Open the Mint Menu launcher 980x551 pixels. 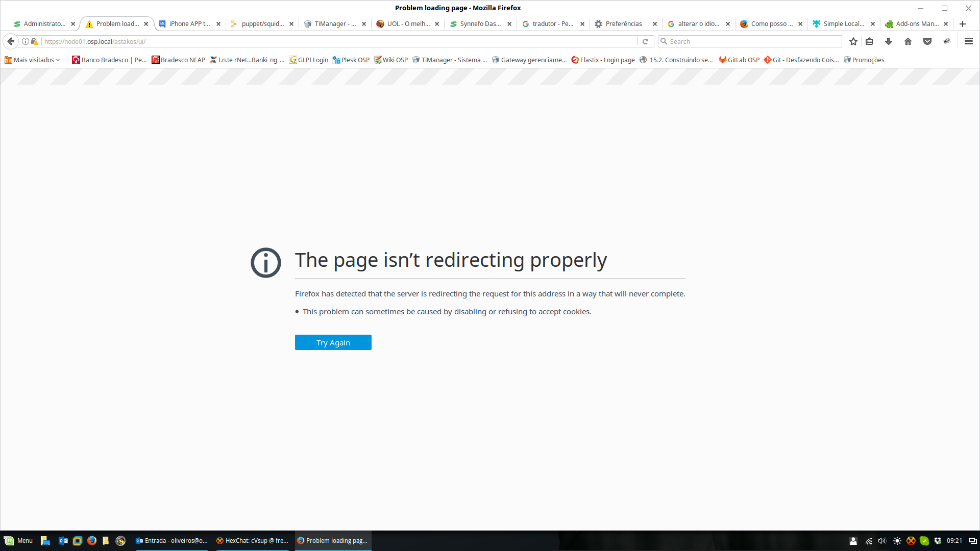click(x=19, y=541)
